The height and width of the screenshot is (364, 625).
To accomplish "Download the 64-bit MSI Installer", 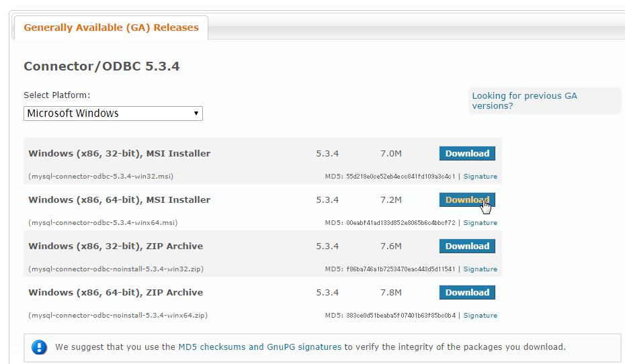I will tap(467, 200).
